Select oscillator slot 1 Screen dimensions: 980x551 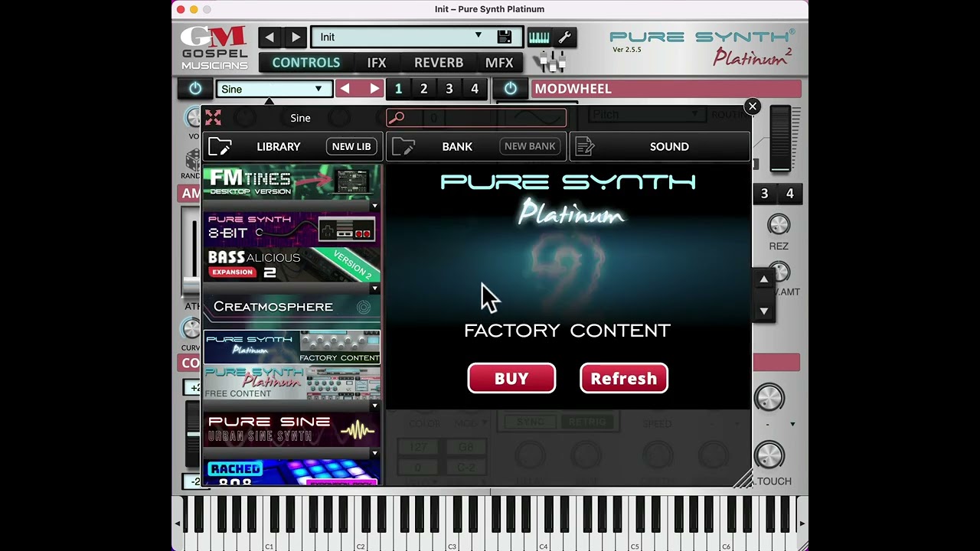[x=398, y=89]
